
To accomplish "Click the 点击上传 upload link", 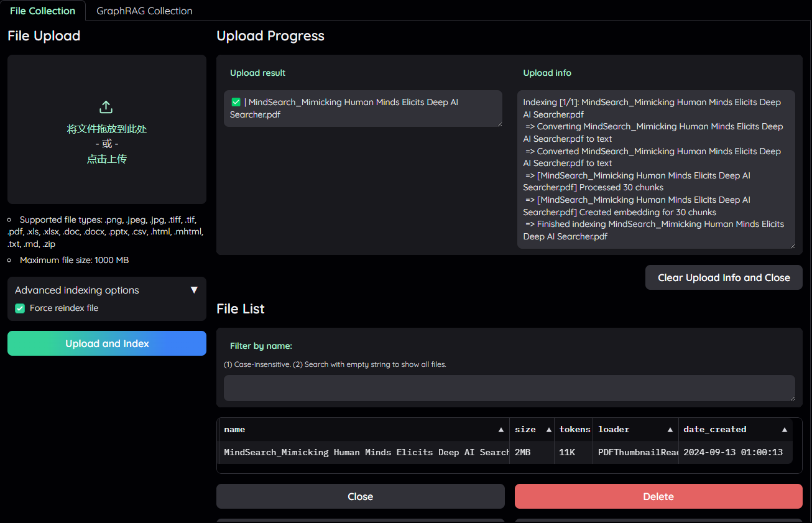I will click(x=107, y=159).
